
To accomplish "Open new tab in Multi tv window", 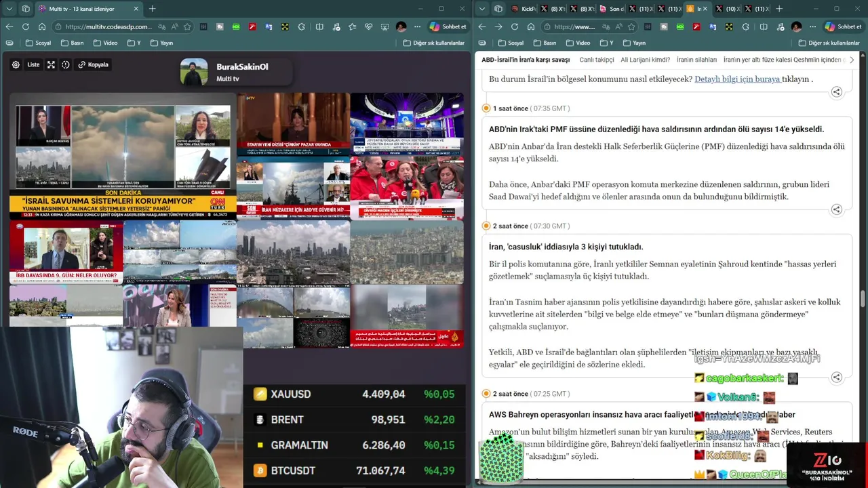I will [152, 9].
